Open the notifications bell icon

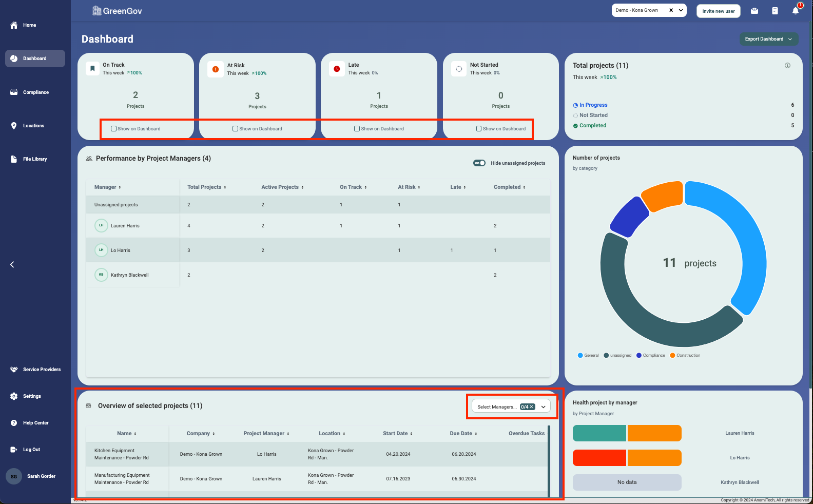point(796,11)
